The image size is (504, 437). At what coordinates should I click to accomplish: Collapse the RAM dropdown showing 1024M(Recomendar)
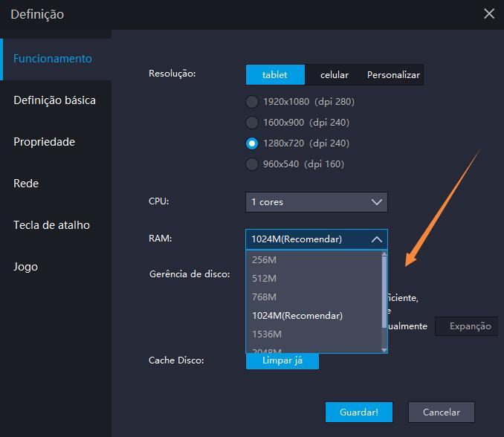point(316,239)
